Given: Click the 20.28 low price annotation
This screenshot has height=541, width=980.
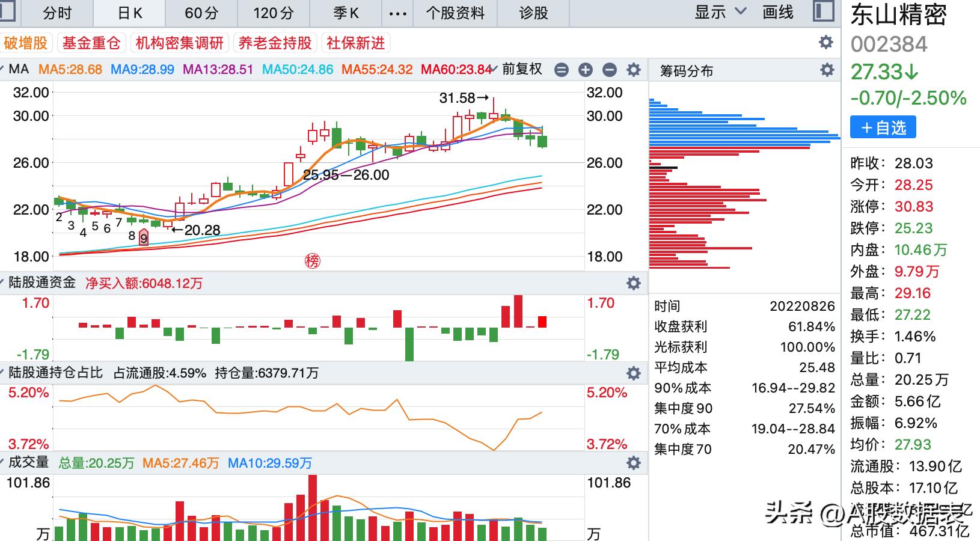Looking at the screenshot, I should pos(196,230).
